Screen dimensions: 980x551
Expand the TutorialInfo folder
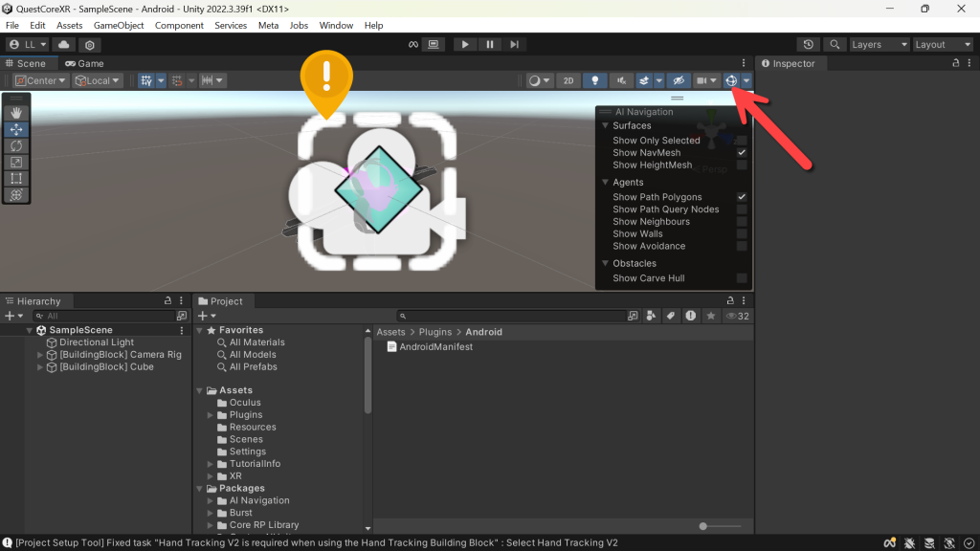[x=211, y=464]
